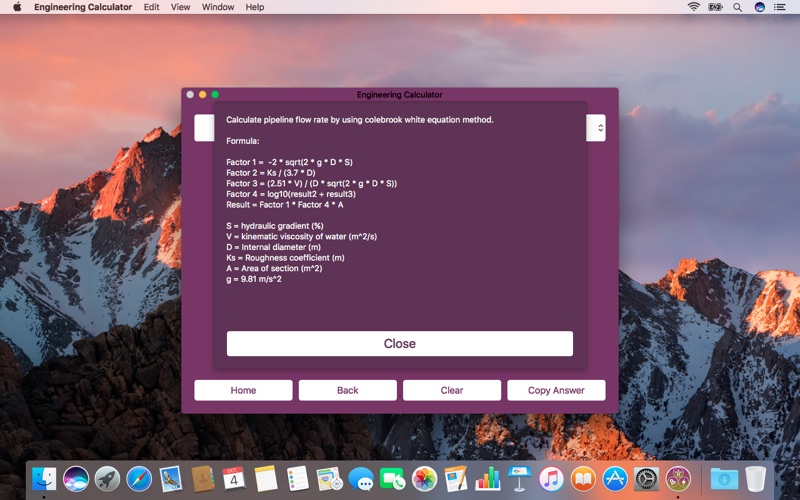This screenshot has height=500, width=800.
Task: Open the Downloads folder in the dock
Action: coord(724,479)
